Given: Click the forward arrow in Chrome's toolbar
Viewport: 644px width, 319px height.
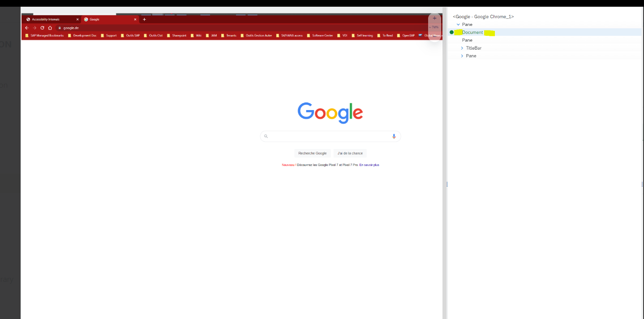Looking at the screenshot, I should (34, 28).
